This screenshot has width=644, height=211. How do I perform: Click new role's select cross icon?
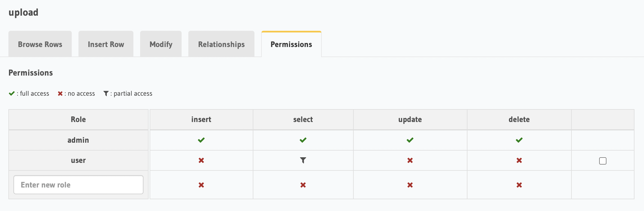(303, 185)
